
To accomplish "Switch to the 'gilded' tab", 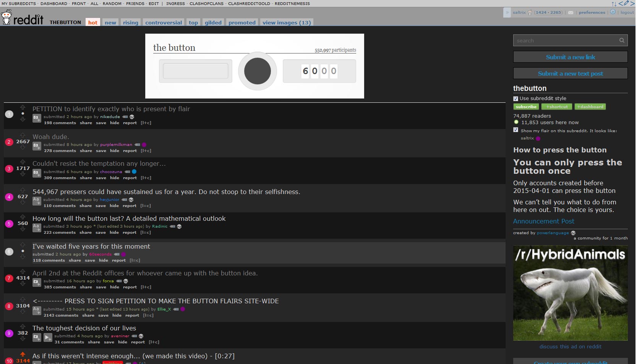I will [x=213, y=23].
